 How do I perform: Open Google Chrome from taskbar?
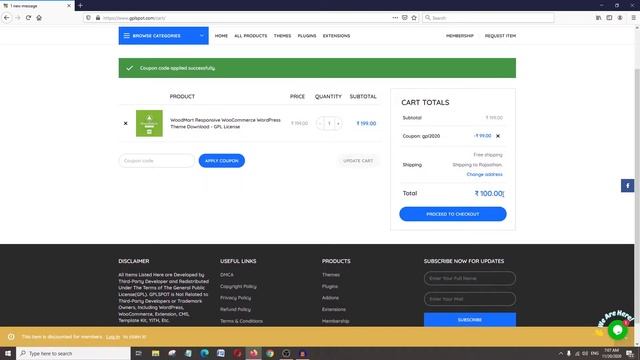click(x=270, y=353)
